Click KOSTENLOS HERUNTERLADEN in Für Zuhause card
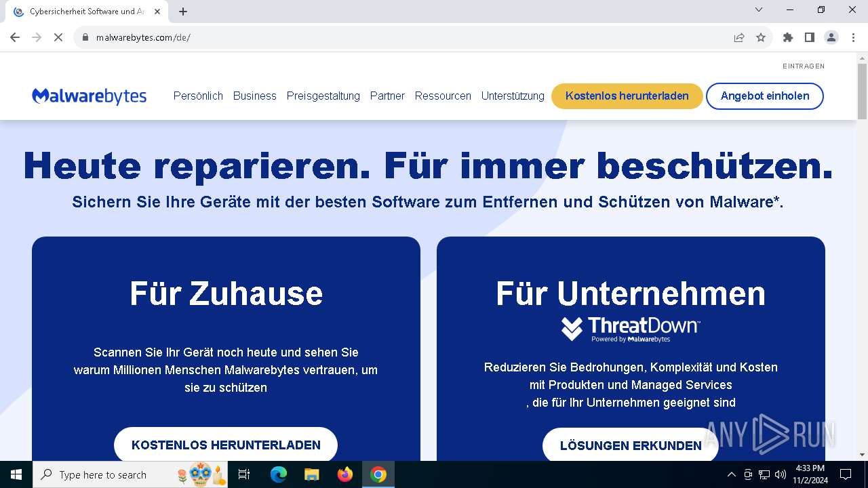The height and width of the screenshot is (488, 868). click(226, 445)
